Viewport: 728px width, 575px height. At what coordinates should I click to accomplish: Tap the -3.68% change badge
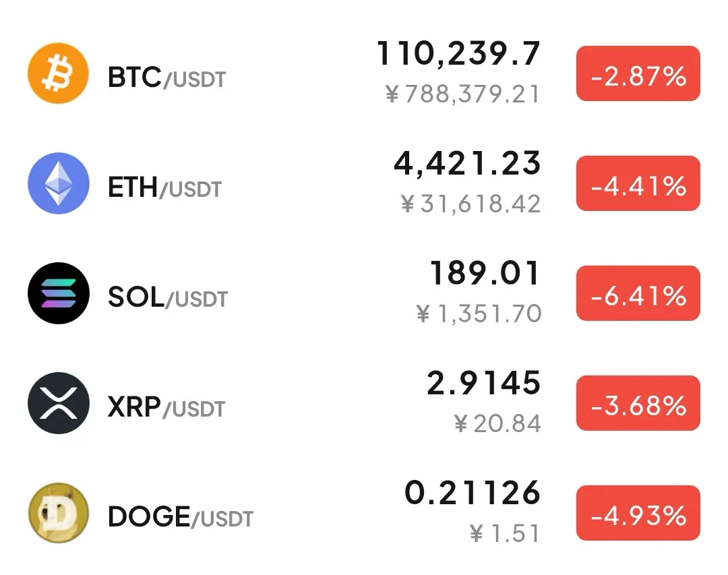coord(638,403)
